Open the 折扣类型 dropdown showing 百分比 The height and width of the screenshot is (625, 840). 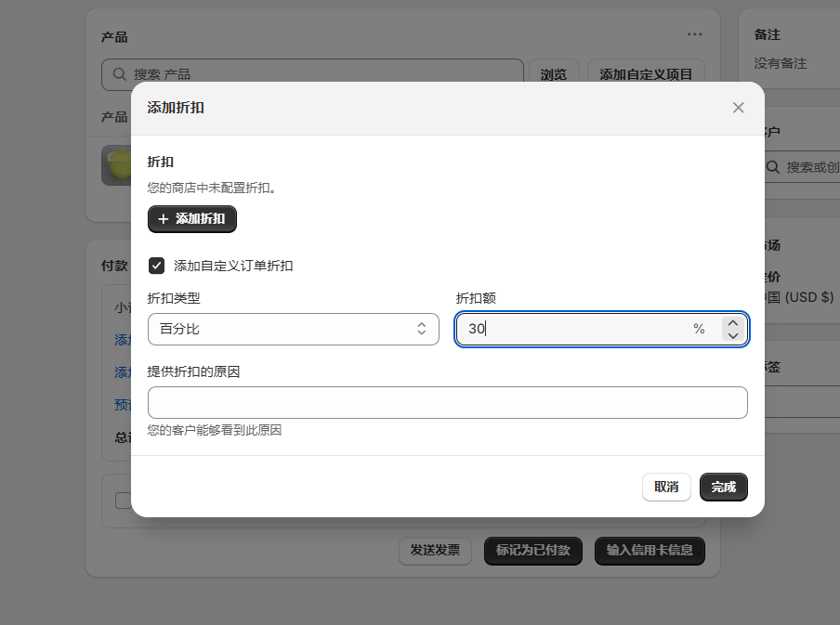point(294,329)
